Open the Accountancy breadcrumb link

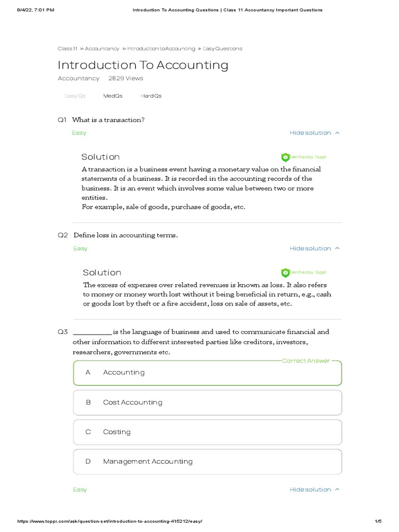coord(102,49)
